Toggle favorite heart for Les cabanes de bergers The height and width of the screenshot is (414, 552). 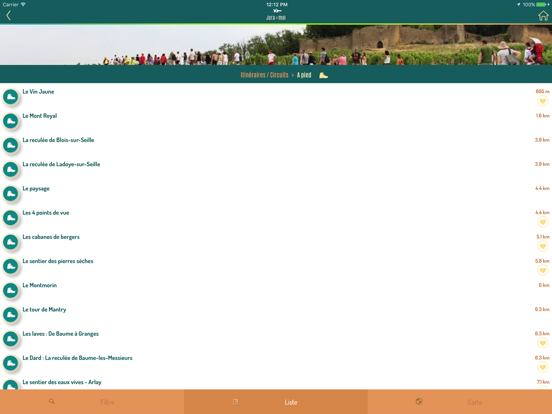(542, 246)
